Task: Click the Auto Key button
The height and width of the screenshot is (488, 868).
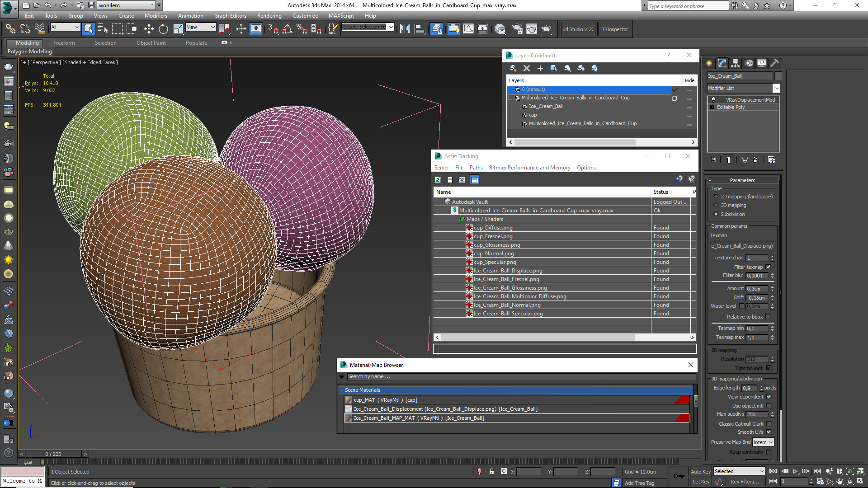Action: tap(701, 472)
